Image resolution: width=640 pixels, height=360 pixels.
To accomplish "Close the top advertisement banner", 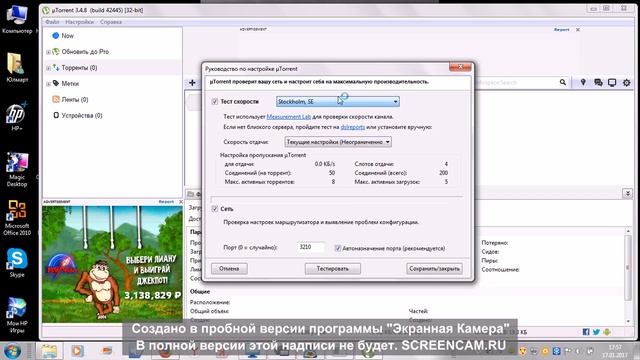I will (x=578, y=30).
